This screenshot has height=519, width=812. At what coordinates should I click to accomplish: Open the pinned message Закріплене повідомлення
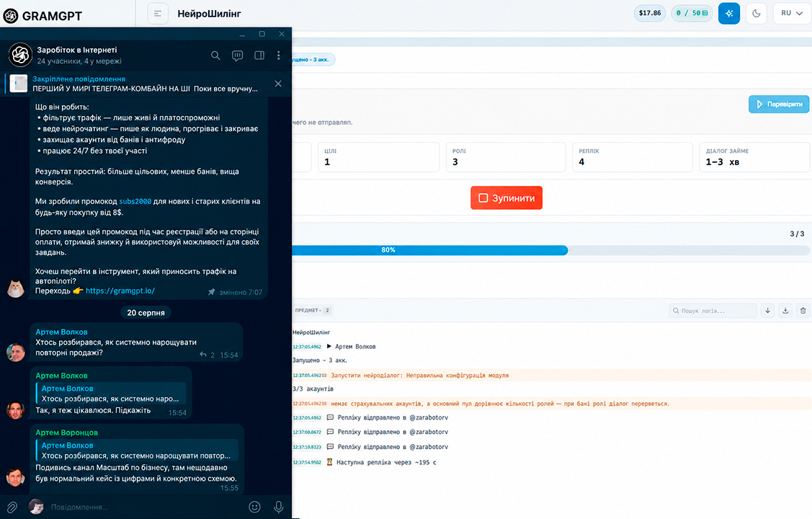point(145,84)
